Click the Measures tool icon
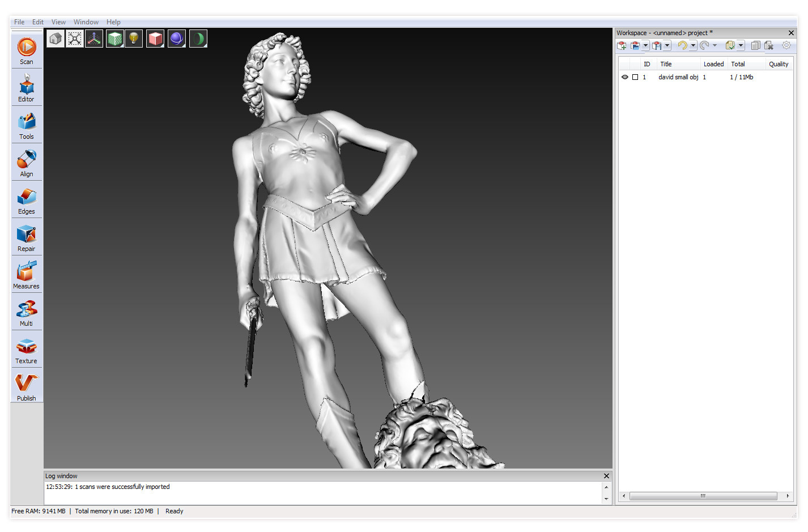 [27, 275]
